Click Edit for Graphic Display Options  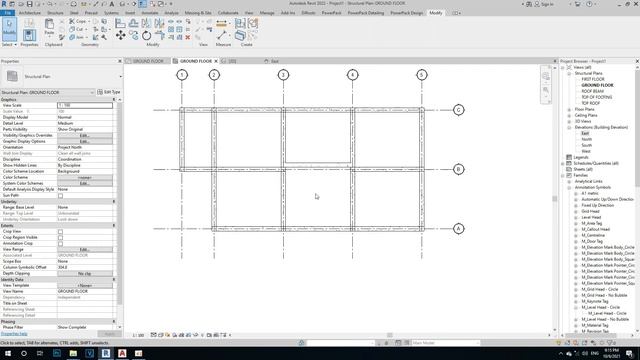click(x=85, y=141)
